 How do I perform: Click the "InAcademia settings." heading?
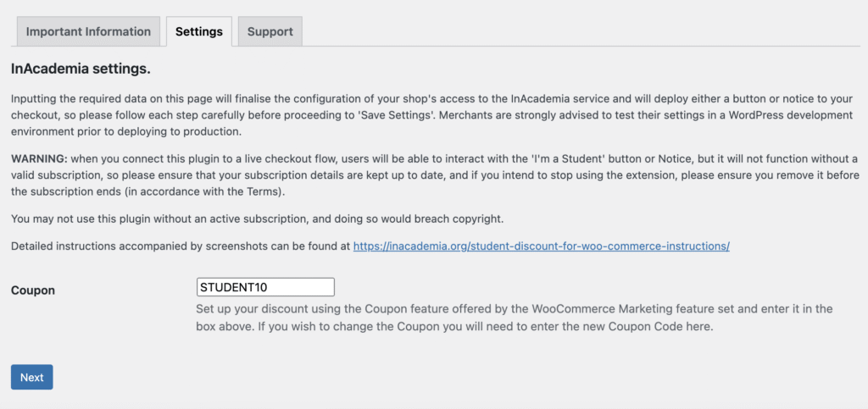(81, 68)
